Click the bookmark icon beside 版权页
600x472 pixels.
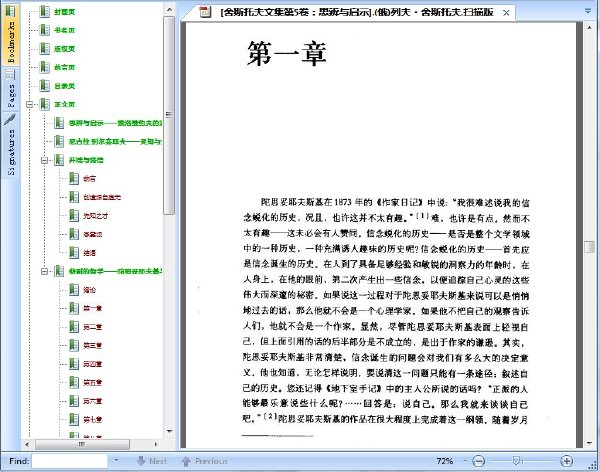pos(45,49)
